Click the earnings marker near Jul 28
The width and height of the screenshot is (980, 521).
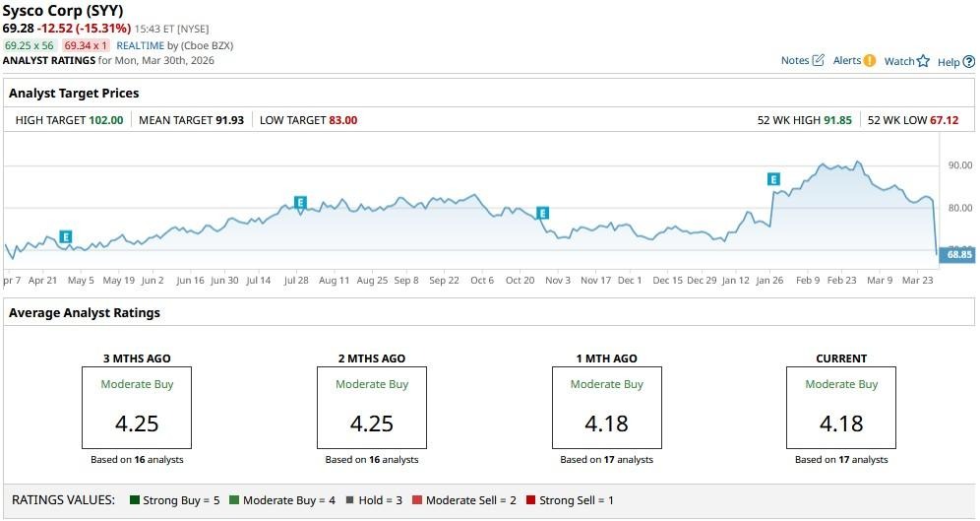300,202
